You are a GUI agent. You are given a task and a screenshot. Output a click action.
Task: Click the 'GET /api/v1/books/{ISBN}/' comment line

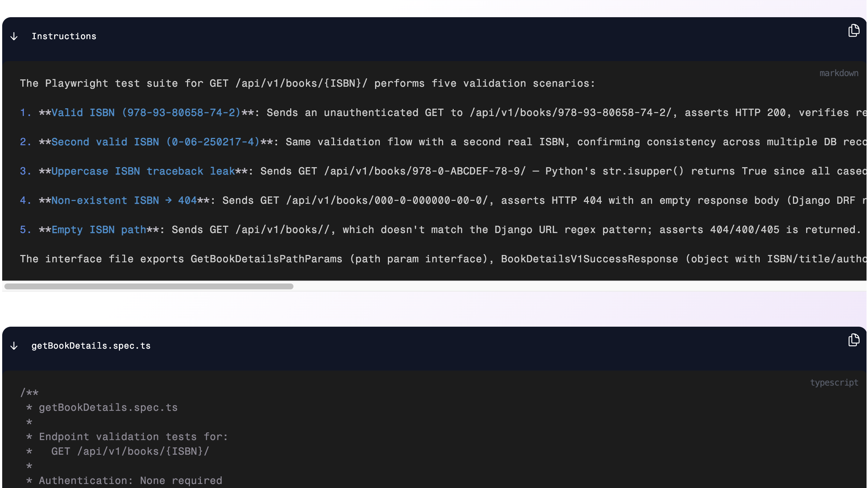click(x=117, y=451)
